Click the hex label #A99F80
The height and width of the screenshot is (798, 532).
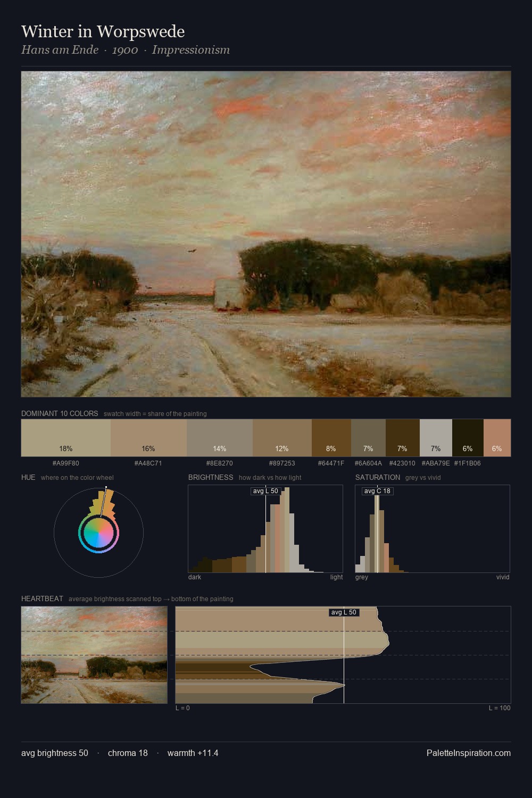66,463
